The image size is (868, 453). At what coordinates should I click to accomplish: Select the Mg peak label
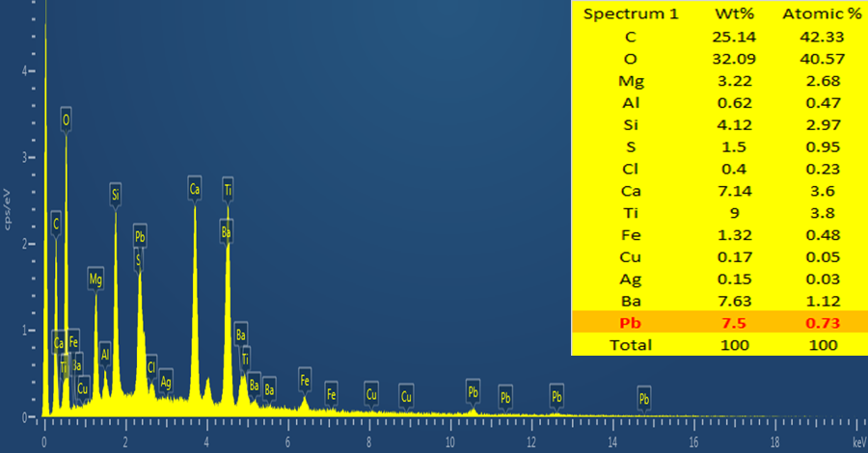pos(95,280)
